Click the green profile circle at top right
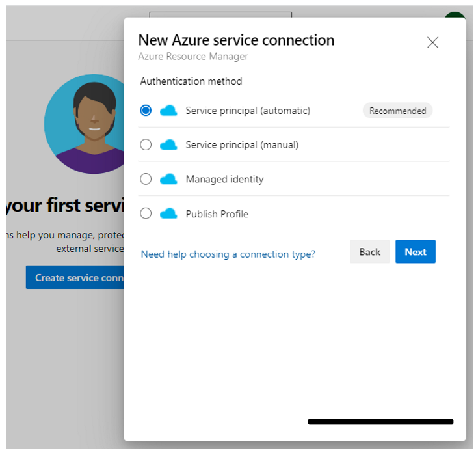Image resolution: width=476 pixels, height=453 pixels. [456, 17]
